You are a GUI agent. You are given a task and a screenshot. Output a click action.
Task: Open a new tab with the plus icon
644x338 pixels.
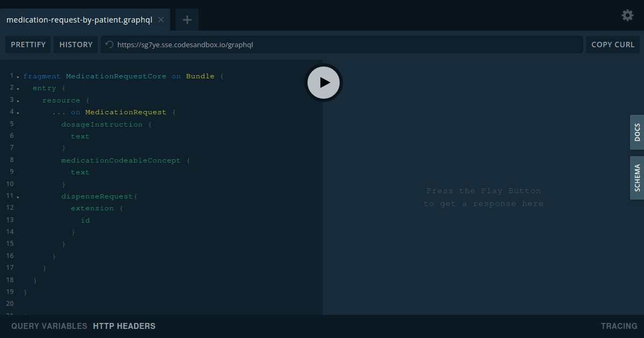(187, 19)
